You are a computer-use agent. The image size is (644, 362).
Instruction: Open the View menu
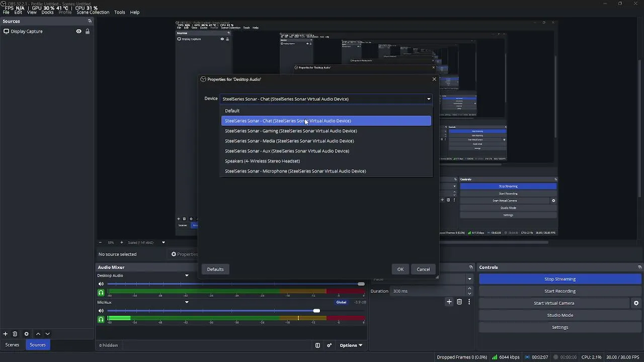32,12
